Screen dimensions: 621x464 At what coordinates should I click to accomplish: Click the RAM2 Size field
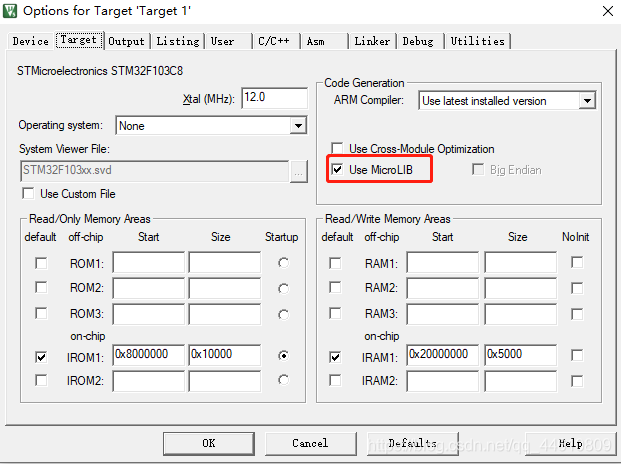click(520, 288)
